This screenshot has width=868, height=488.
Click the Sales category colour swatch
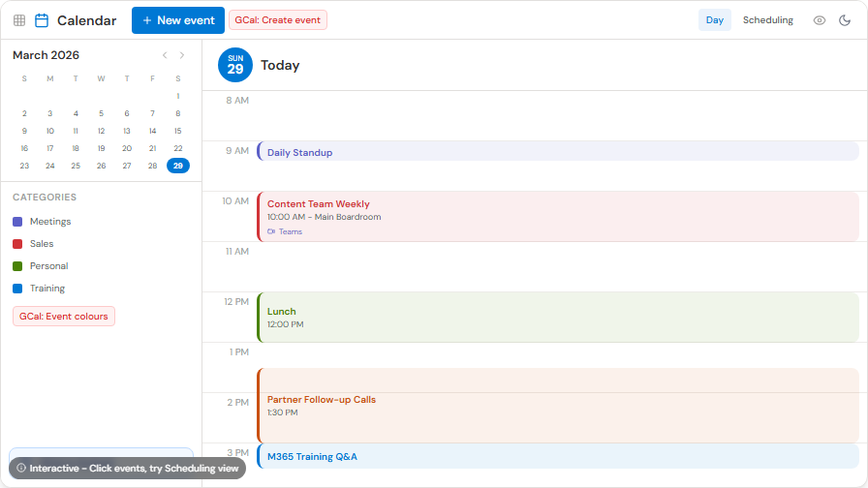click(x=17, y=243)
